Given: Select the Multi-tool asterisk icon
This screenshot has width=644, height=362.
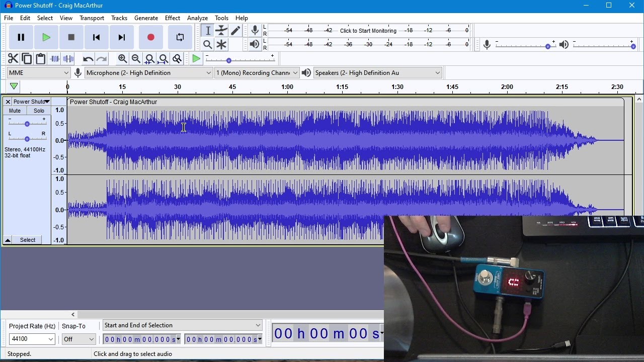Looking at the screenshot, I should pyautogui.click(x=221, y=44).
